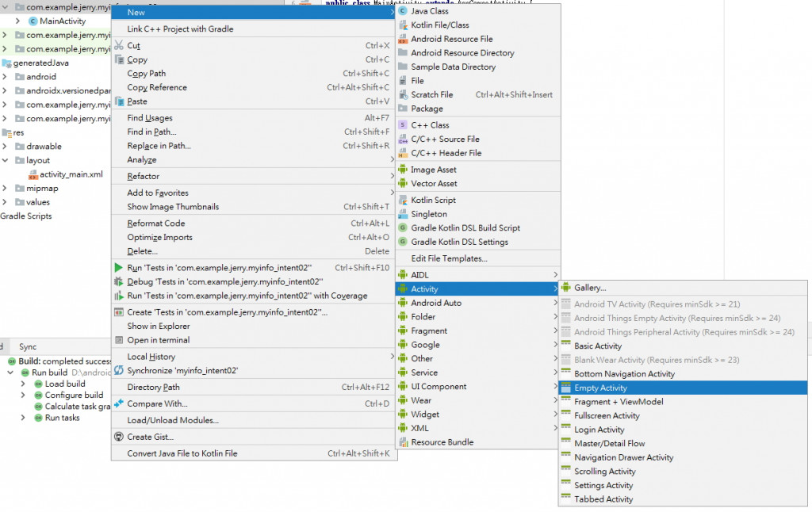Click the Singleton icon
The width and height of the screenshot is (812, 512).
click(x=403, y=214)
